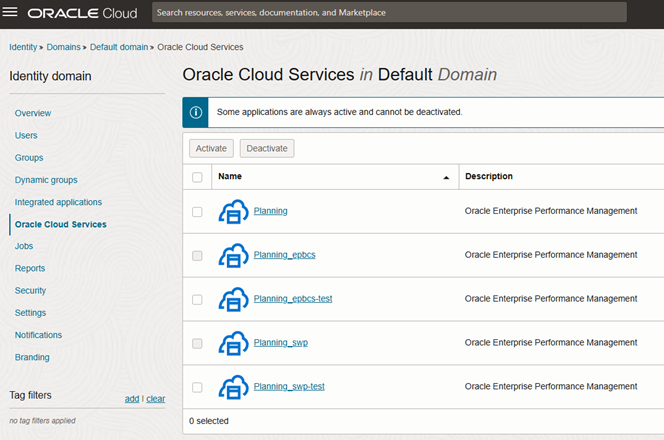Open the Planning_swp-test service link

[289, 387]
